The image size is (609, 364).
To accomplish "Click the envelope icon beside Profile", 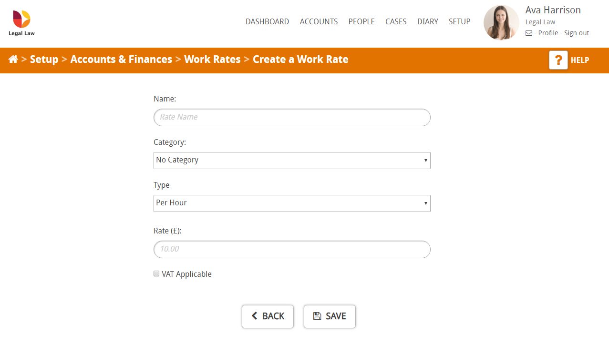I will click(528, 33).
